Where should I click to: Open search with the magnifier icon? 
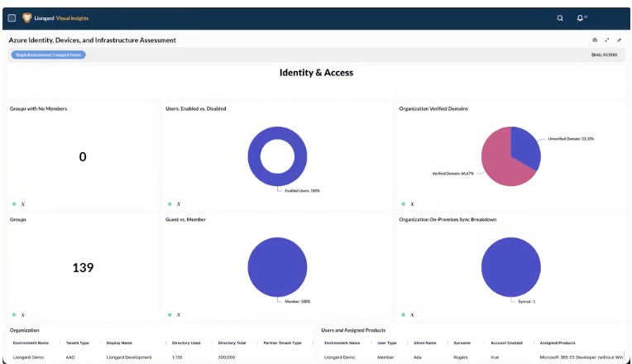pos(560,18)
